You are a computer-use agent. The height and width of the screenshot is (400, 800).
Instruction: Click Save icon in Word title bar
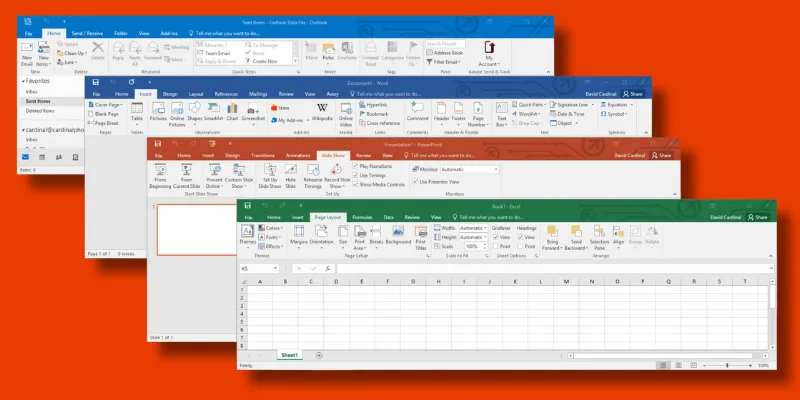coord(96,82)
